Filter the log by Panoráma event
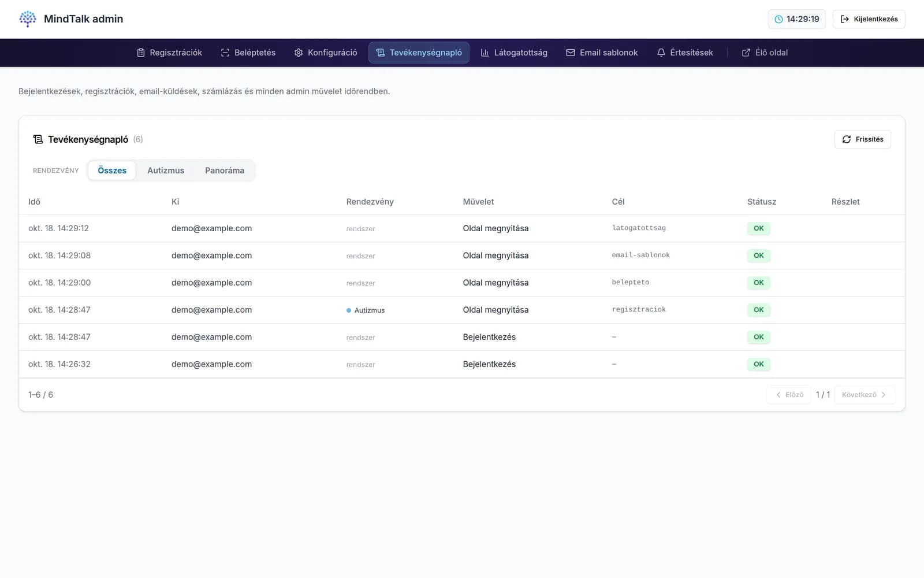 tap(225, 171)
